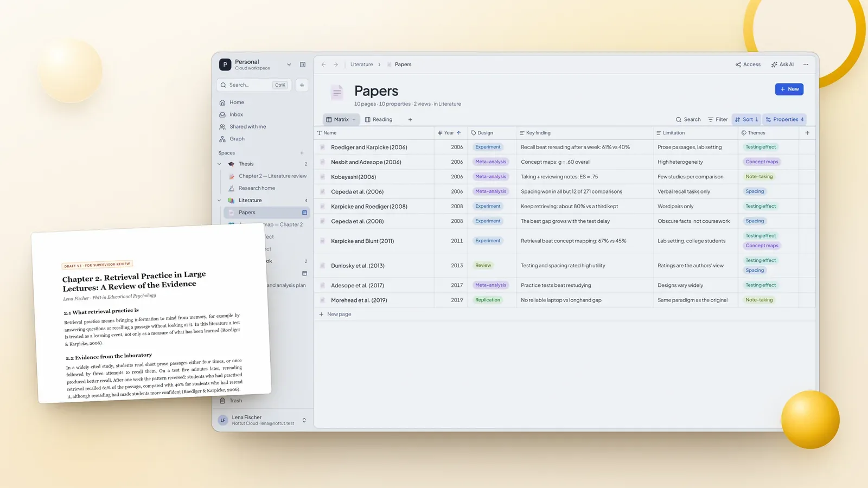Collapse the Thesis space

pyautogui.click(x=219, y=164)
